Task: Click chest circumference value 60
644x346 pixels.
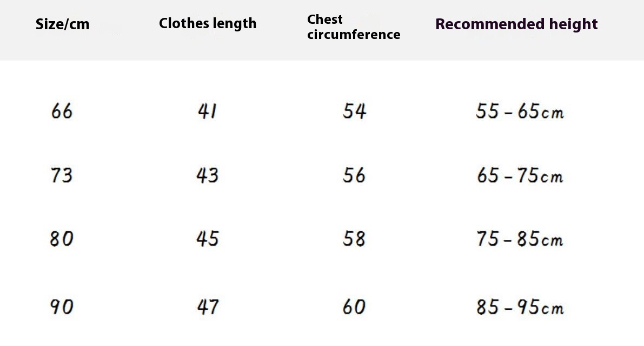Action: [x=354, y=307]
